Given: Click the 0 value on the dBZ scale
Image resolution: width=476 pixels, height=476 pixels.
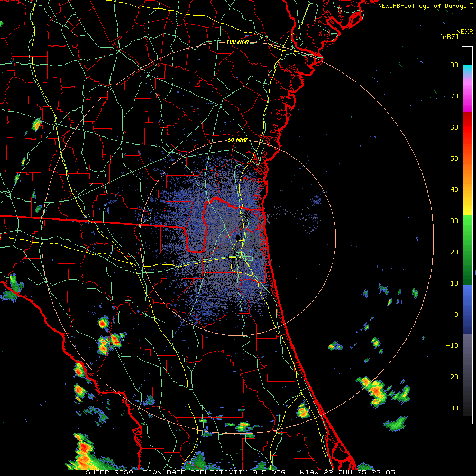Looking at the screenshot, I should 456,315.
